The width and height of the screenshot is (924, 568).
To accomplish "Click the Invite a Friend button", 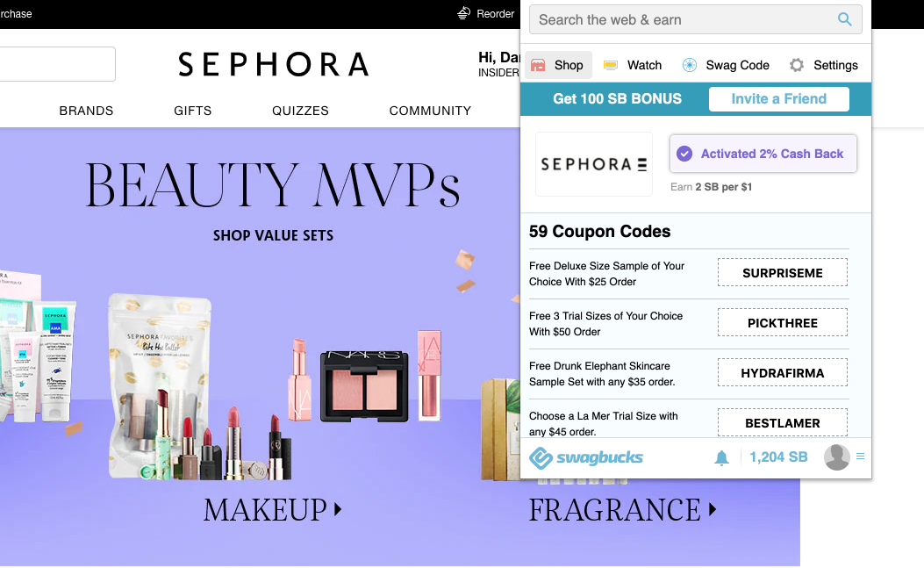I will [778, 99].
